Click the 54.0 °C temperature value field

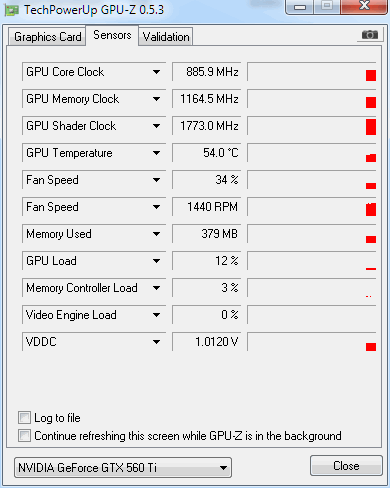coord(206,153)
